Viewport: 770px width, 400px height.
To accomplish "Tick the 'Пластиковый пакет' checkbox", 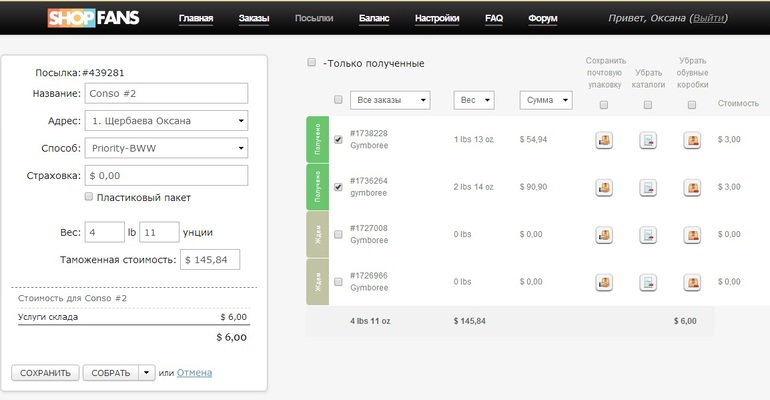I will [90, 197].
